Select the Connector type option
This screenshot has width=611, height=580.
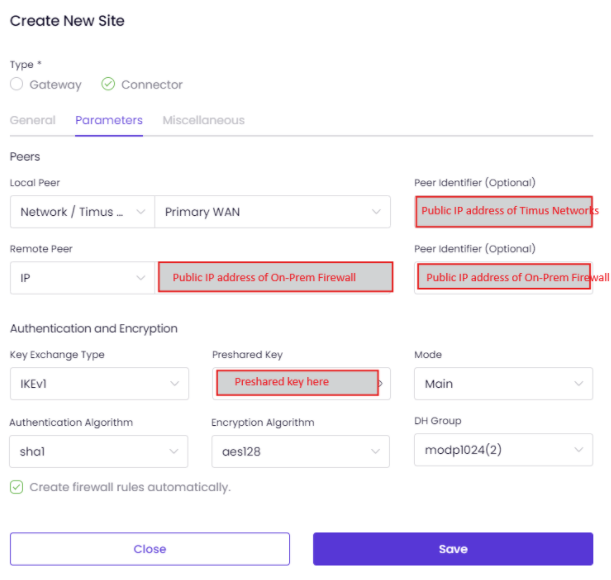108,84
